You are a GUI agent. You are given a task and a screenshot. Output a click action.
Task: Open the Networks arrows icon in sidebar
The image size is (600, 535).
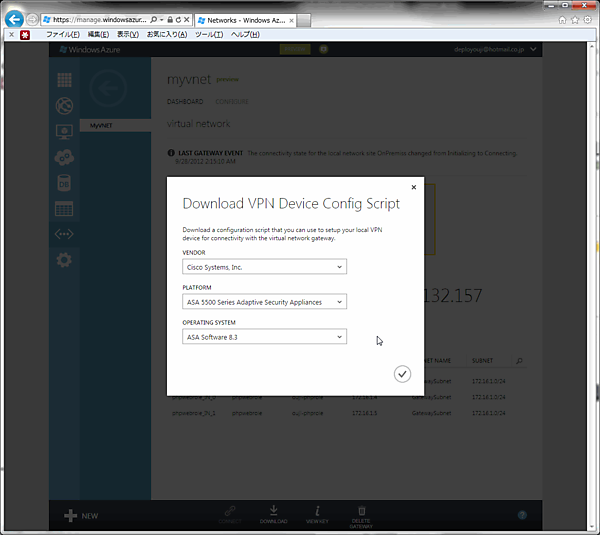64,234
